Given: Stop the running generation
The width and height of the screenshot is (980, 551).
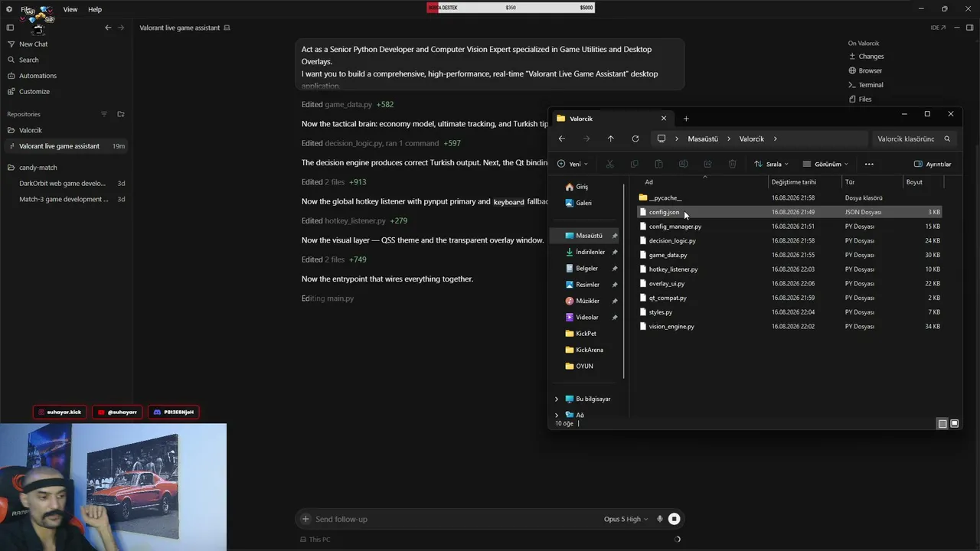Looking at the screenshot, I should tap(674, 519).
